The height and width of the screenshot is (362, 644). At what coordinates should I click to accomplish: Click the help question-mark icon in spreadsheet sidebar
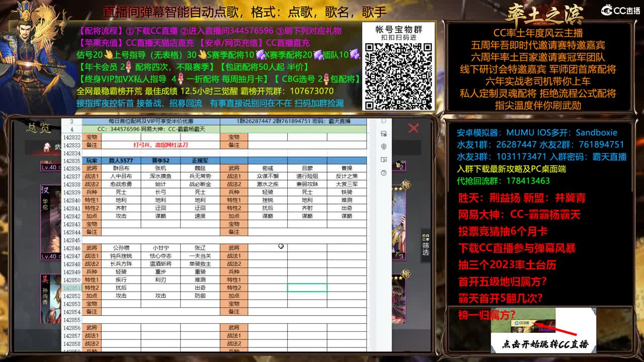tap(384, 172)
